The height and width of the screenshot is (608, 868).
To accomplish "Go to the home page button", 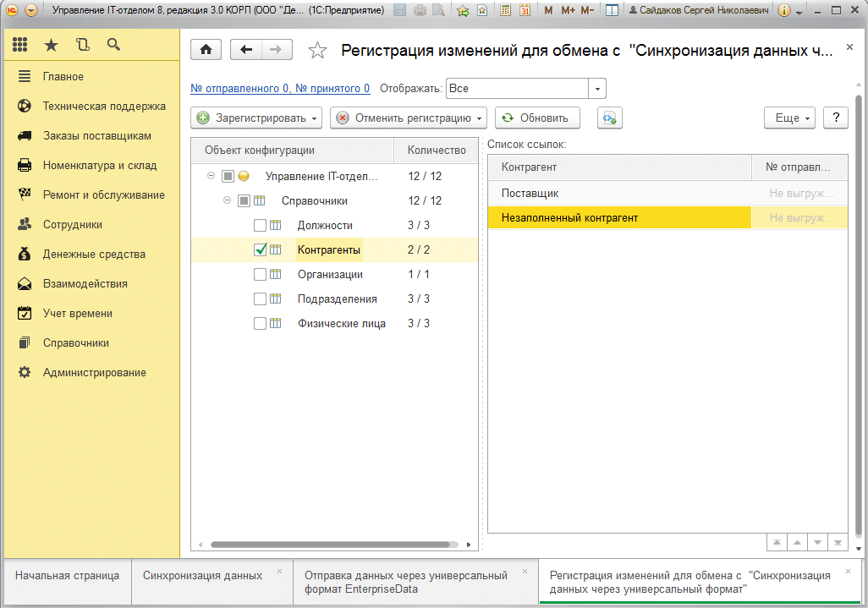I will [206, 50].
